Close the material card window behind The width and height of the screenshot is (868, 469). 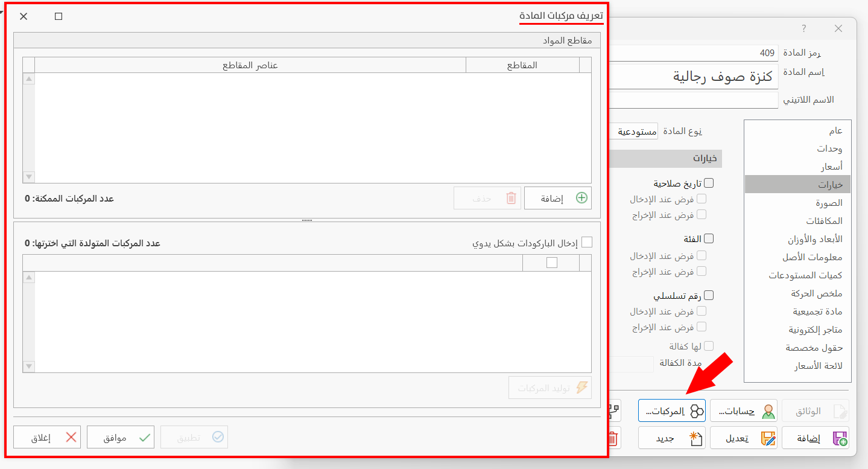[x=838, y=28]
